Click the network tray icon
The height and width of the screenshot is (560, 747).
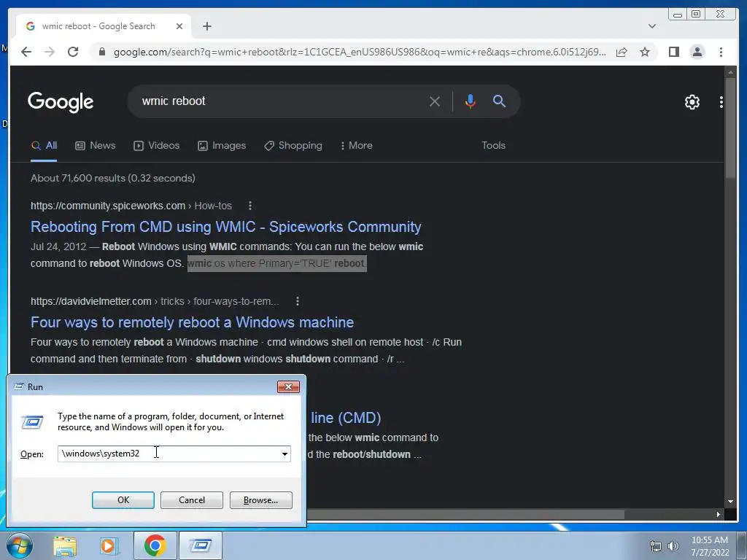pyautogui.click(x=656, y=546)
